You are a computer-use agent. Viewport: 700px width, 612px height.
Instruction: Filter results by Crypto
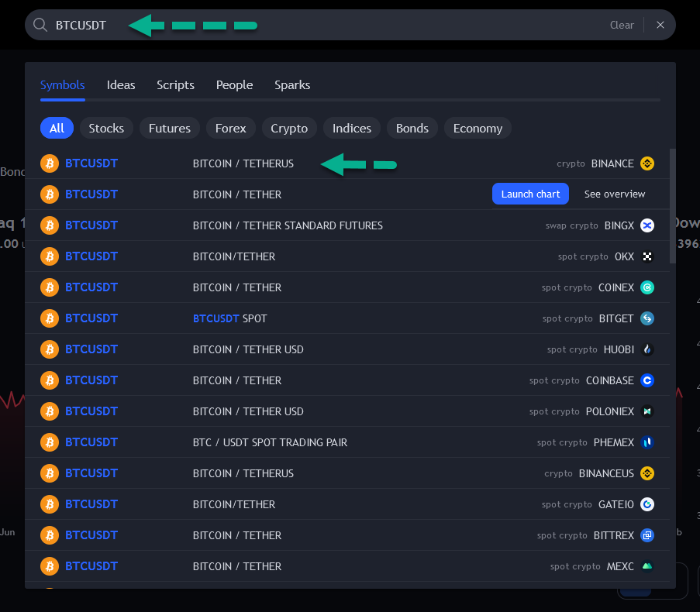[x=289, y=128]
